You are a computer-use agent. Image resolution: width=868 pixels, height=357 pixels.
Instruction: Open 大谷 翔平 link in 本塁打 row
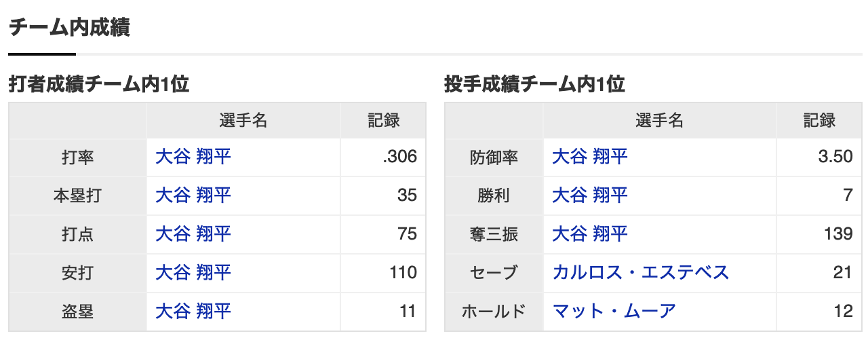click(193, 195)
